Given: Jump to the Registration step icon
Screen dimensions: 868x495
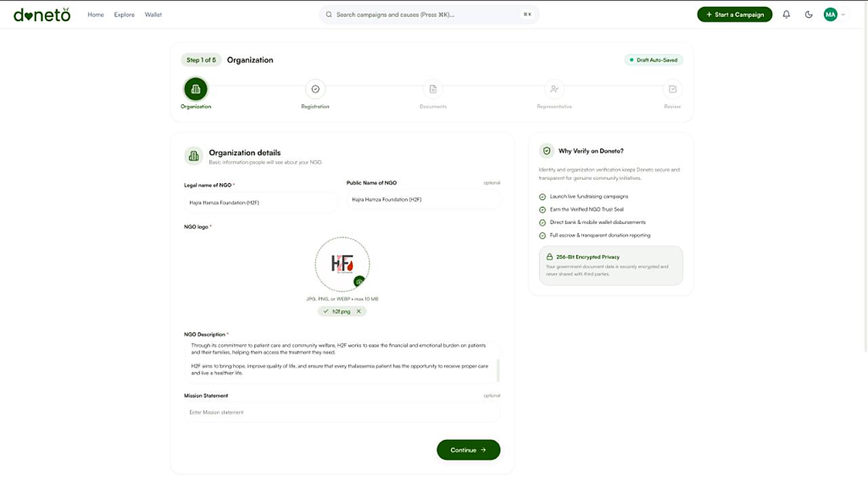Looking at the screenshot, I should (x=315, y=89).
